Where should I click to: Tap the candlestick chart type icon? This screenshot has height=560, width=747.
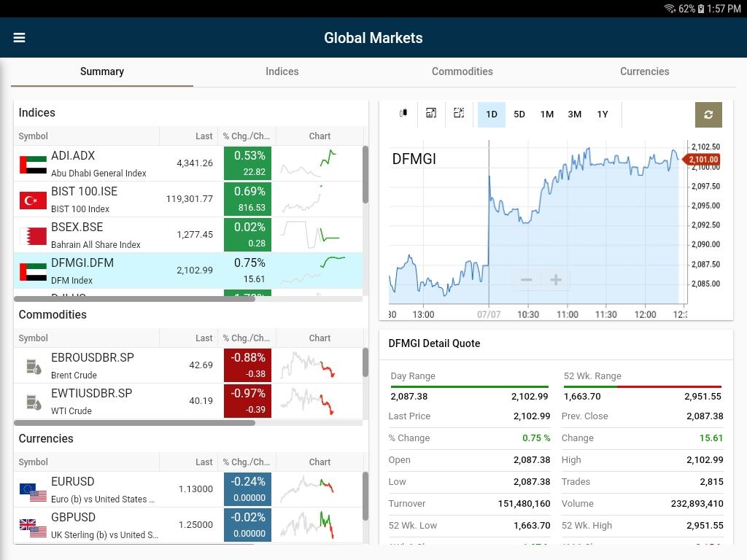403,113
